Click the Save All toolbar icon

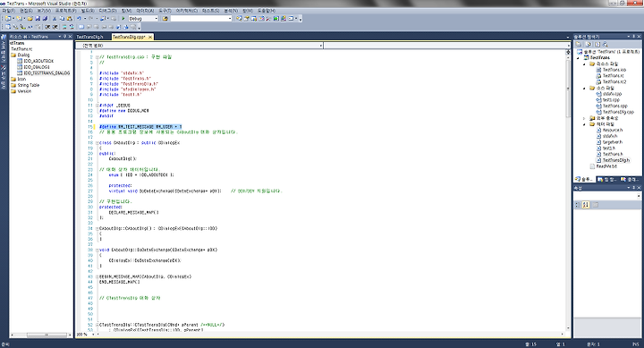click(46, 19)
